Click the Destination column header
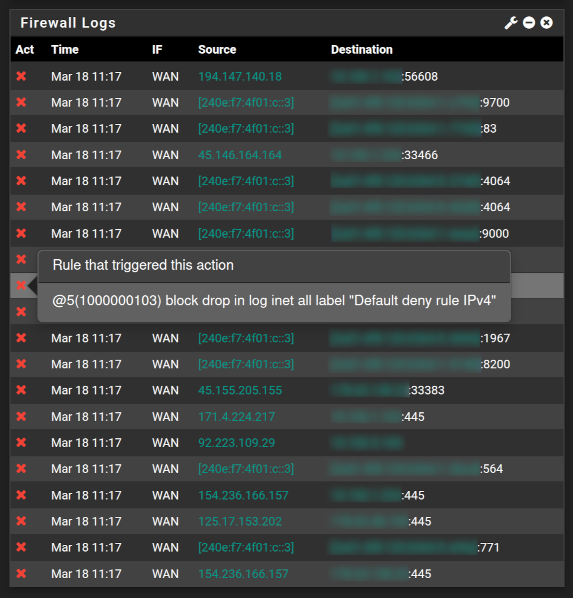This screenshot has height=598, width=573. tap(362, 50)
